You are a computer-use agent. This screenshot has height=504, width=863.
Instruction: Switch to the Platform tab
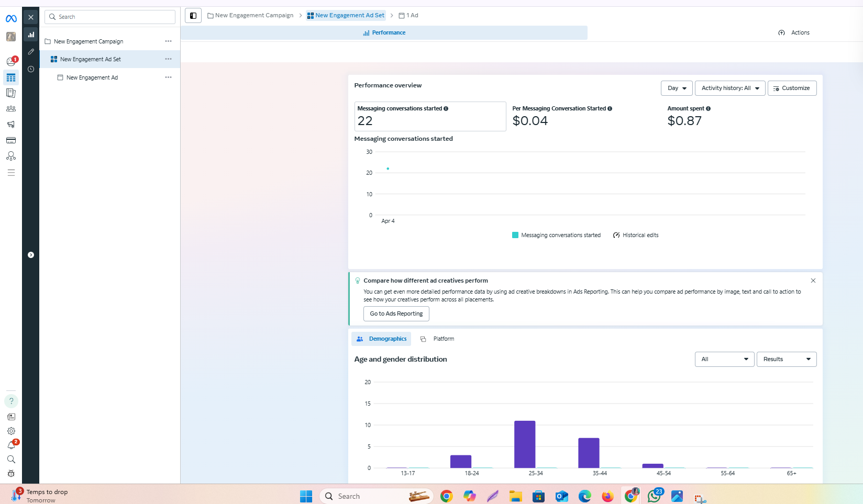(x=438, y=339)
